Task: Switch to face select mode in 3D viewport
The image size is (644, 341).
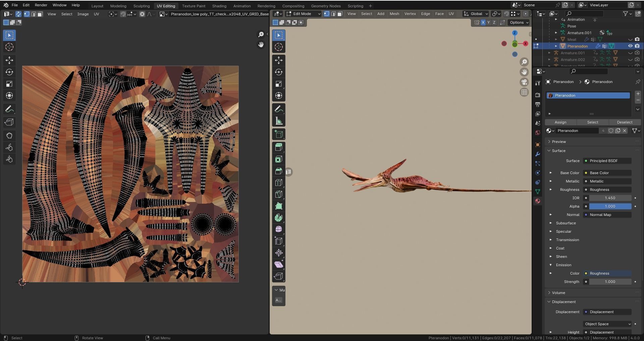Action: point(340,14)
